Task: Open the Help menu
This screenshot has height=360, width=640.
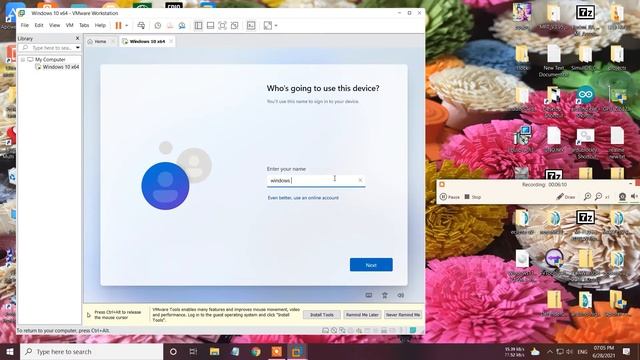Action: [x=100, y=25]
